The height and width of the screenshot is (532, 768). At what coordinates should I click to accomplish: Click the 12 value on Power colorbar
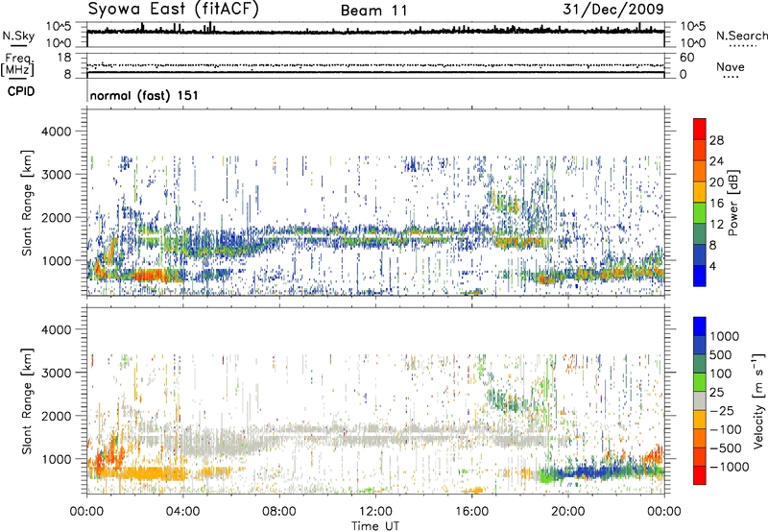(716, 225)
